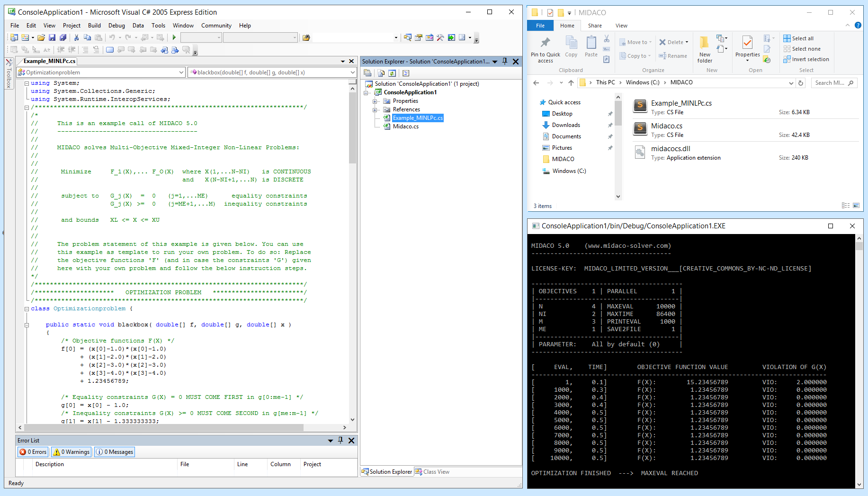Open the Solution Explorer toolbar icon
The width and height of the screenshot is (868, 496).
pos(408,37)
